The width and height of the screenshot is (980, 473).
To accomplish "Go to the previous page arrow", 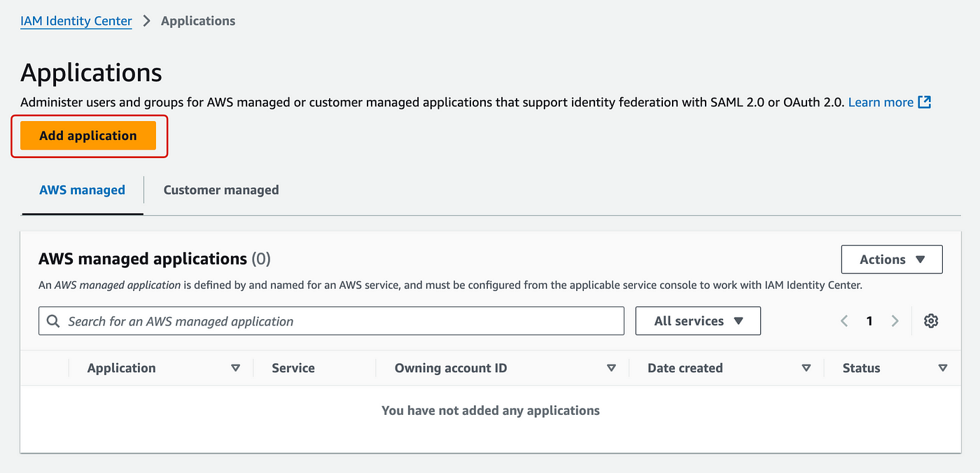I will coord(844,321).
